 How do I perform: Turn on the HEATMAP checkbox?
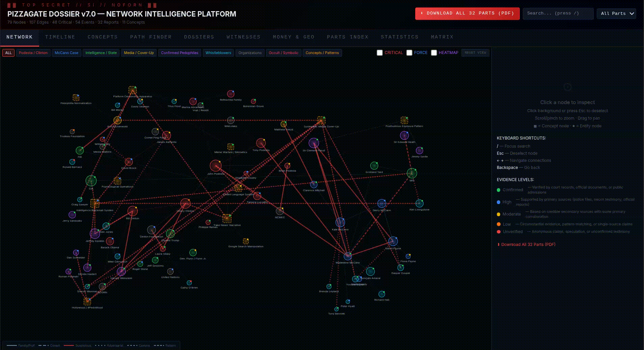[x=434, y=53]
